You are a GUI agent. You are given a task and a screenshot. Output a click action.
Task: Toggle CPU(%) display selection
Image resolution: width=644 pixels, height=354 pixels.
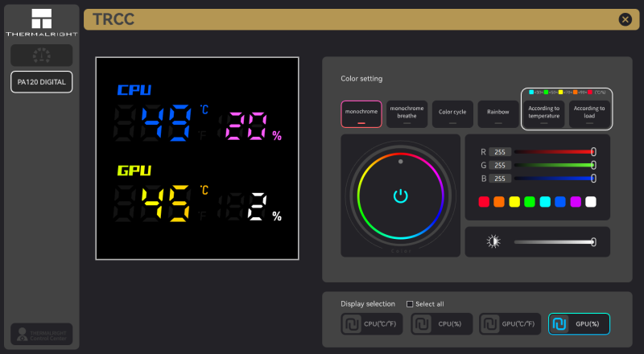442,323
